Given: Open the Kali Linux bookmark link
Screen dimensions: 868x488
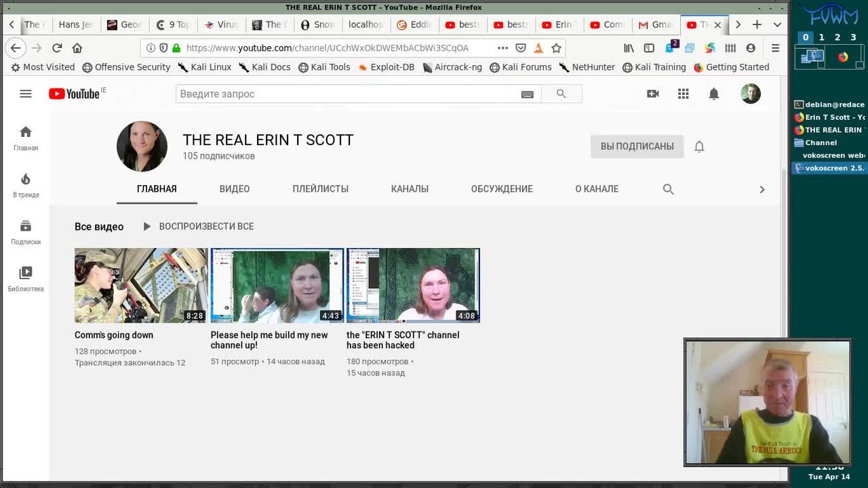Looking at the screenshot, I should (205, 67).
